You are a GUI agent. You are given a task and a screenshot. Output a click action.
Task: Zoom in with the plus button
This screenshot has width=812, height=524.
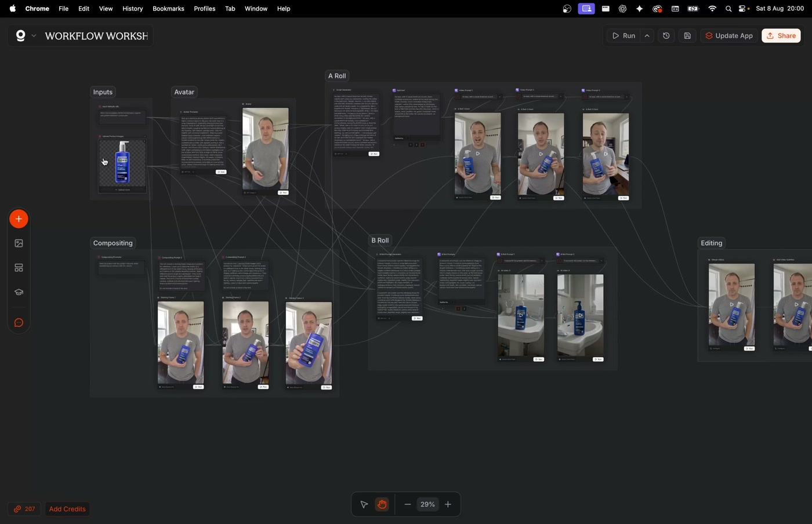point(448,505)
